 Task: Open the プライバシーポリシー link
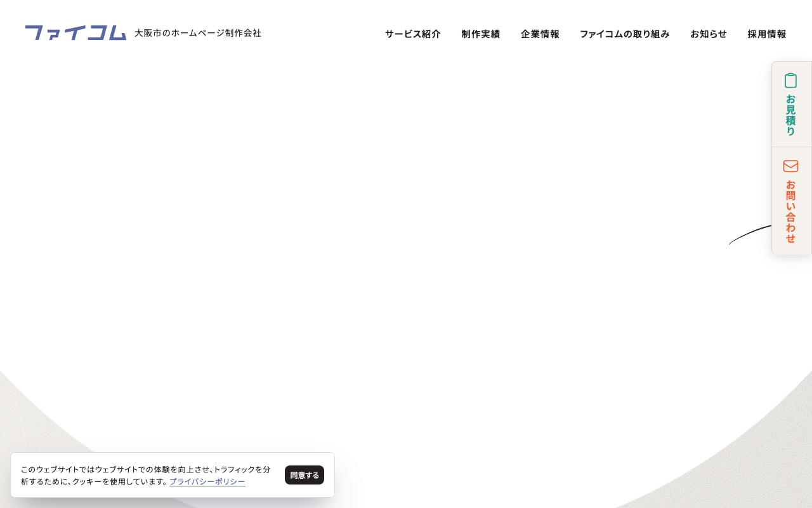pyautogui.click(x=207, y=482)
